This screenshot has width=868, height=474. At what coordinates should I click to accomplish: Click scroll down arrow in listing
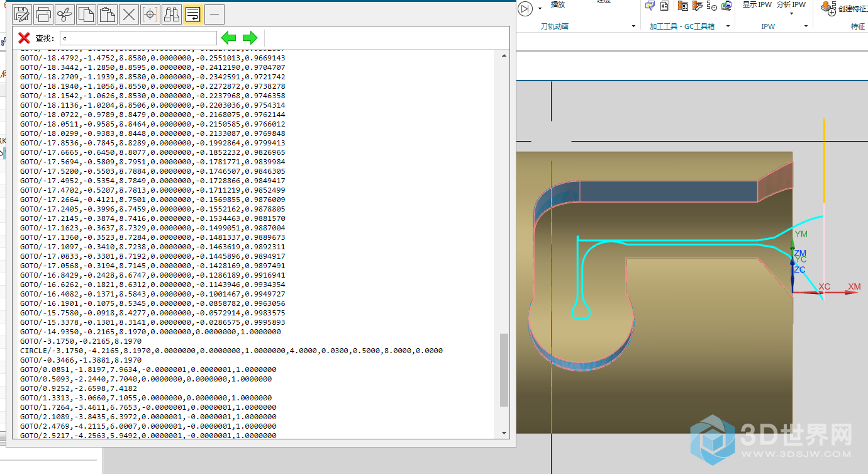click(x=504, y=433)
